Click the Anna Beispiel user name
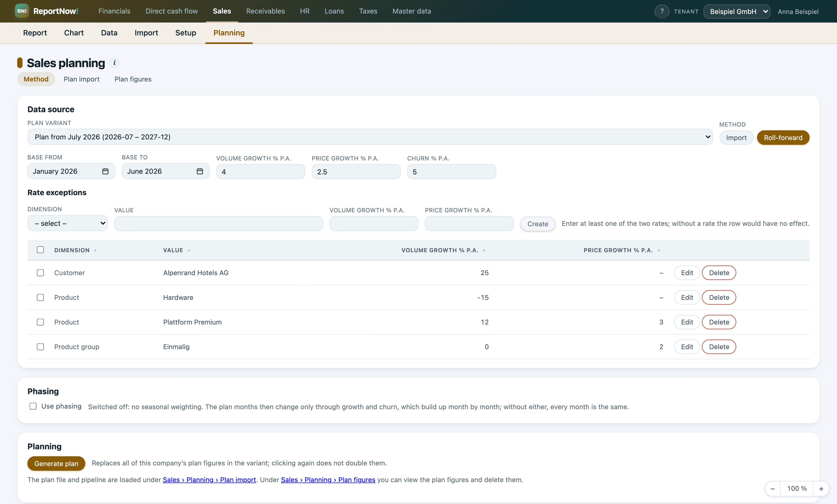 (798, 12)
